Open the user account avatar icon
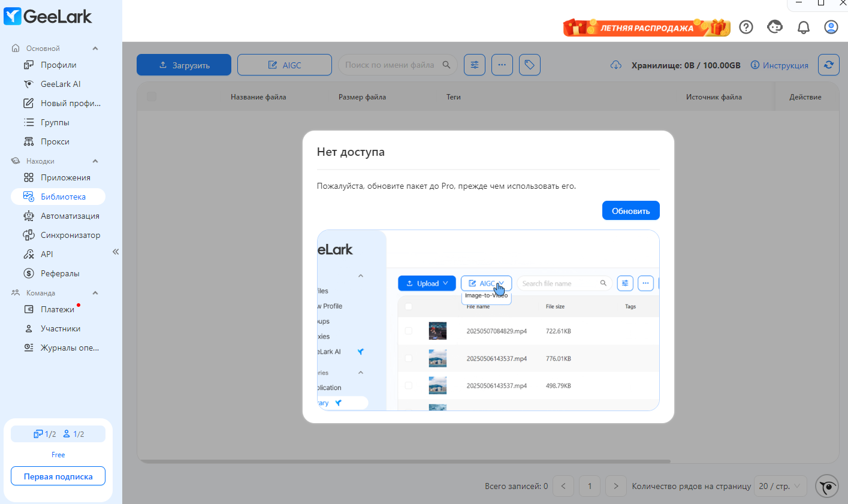Image resolution: width=848 pixels, height=504 pixels. coord(831,27)
